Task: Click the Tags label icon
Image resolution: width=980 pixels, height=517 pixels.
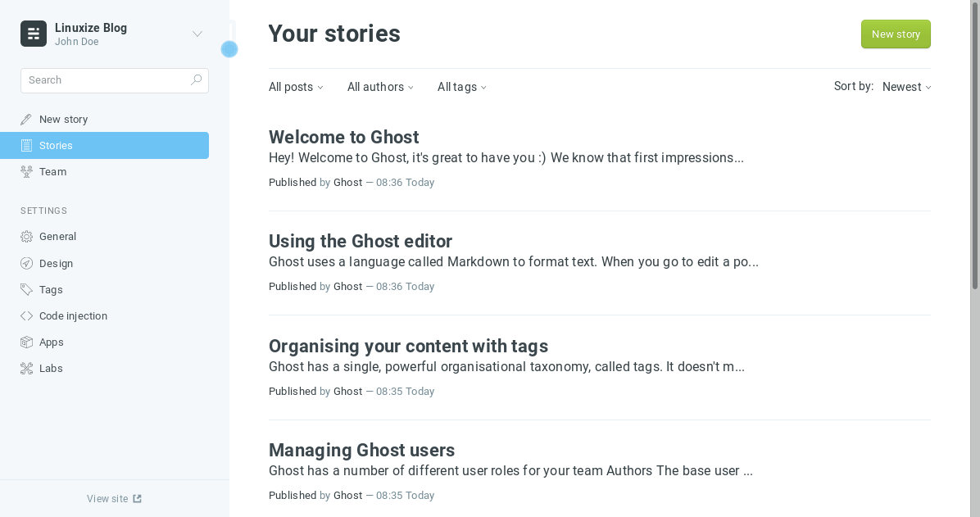Action: pos(26,289)
